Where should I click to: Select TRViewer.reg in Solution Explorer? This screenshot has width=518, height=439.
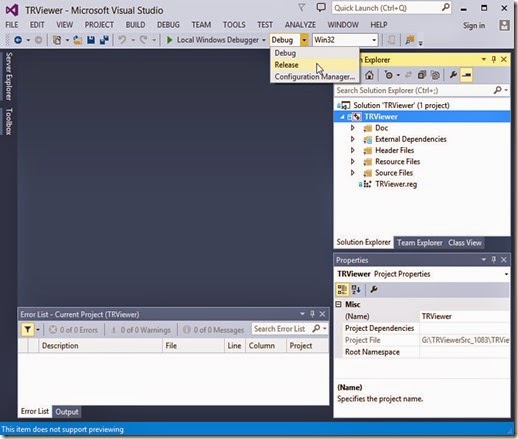tap(396, 184)
